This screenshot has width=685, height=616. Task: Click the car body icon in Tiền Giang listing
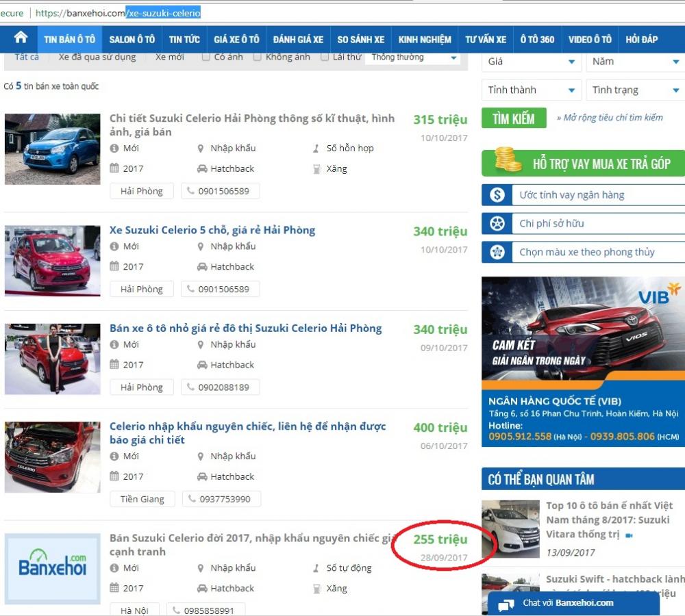click(x=202, y=477)
